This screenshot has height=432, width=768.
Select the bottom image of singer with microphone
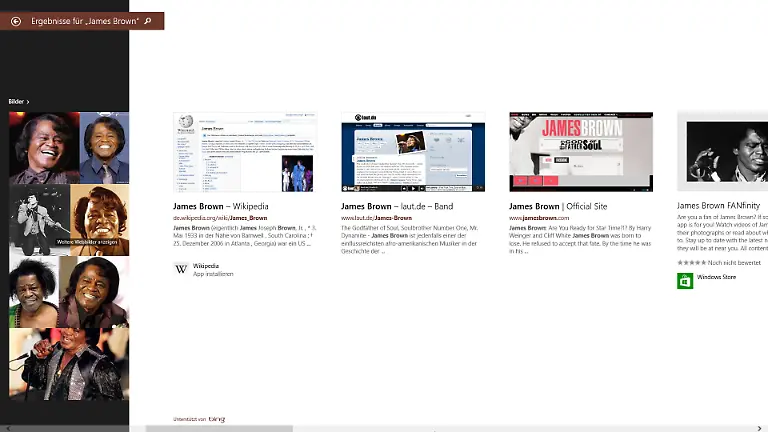[x=69, y=364]
